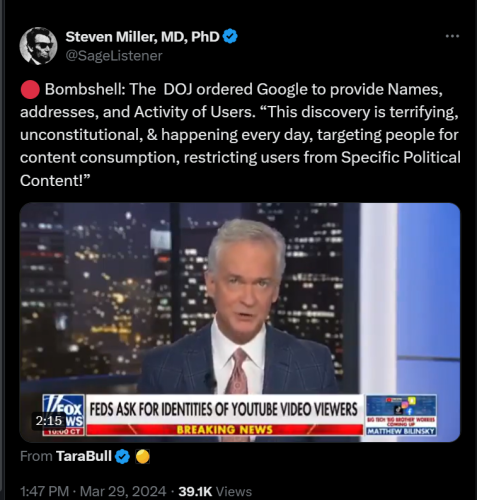The image size is (477, 500).
Task: Open the @SageListener handle link
Action: pyautogui.click(x=114, y=56)
